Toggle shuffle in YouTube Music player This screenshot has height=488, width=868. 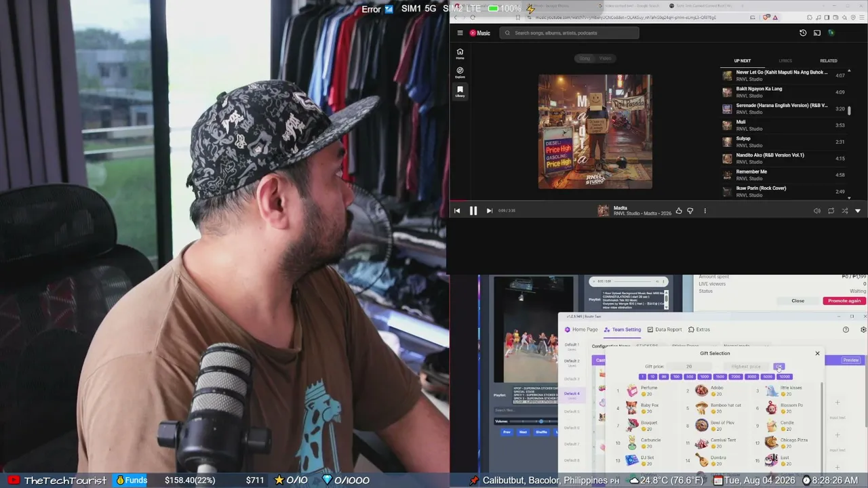tap(844, 211)
